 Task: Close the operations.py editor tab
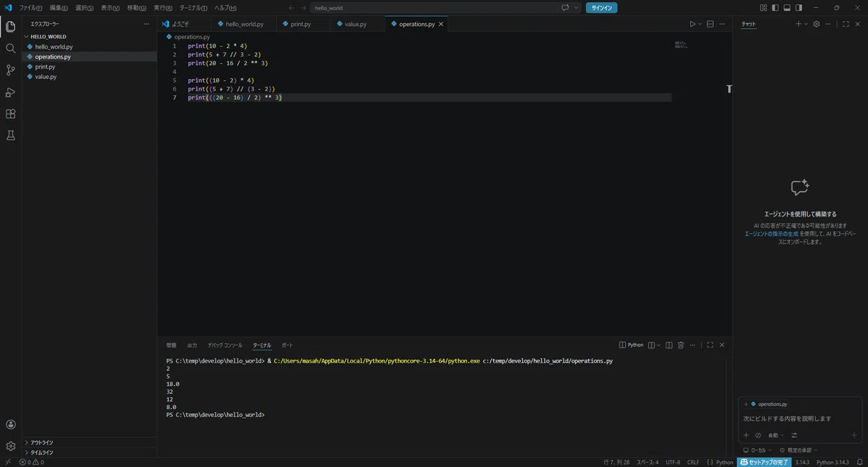[x=441, y=24]
